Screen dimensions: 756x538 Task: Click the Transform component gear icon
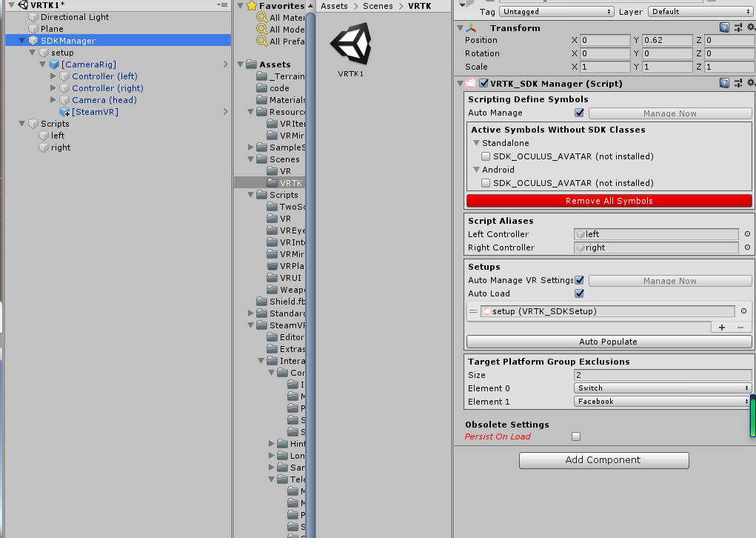coord(750,27)
